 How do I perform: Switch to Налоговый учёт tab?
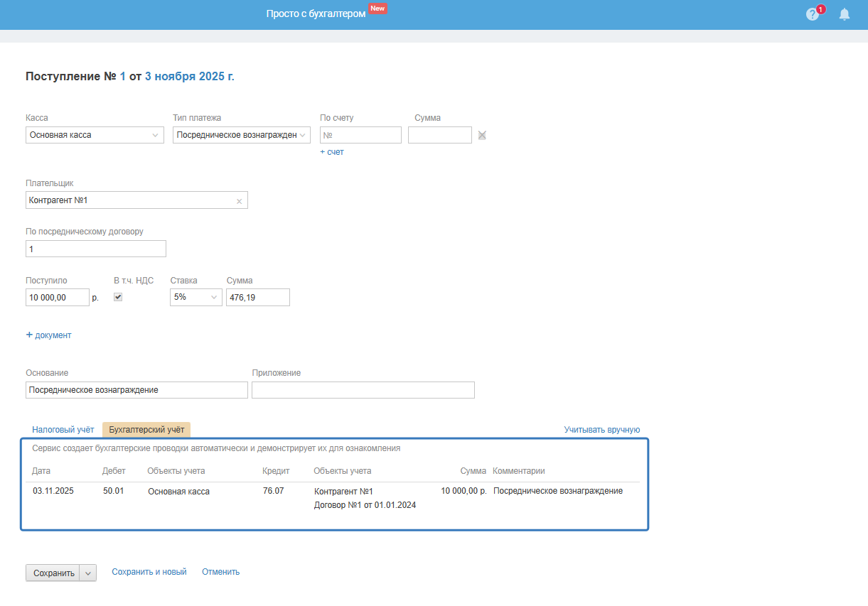coord(63,430)
